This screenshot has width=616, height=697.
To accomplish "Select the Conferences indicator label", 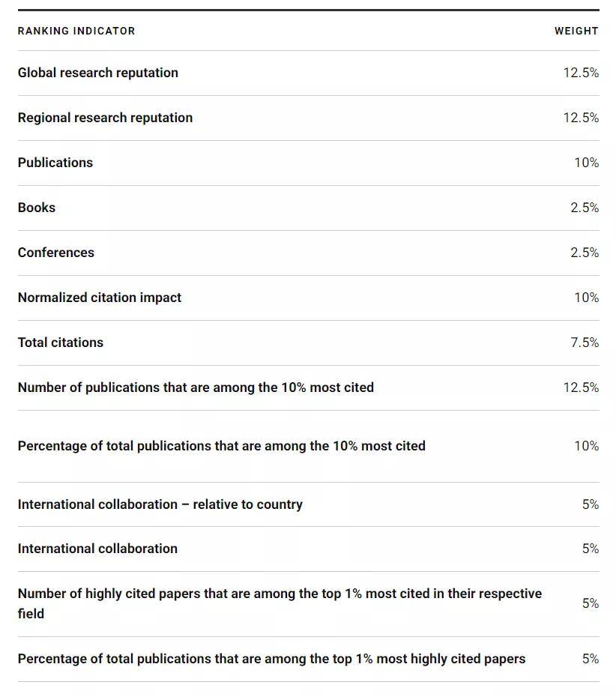I will (56, 253).
